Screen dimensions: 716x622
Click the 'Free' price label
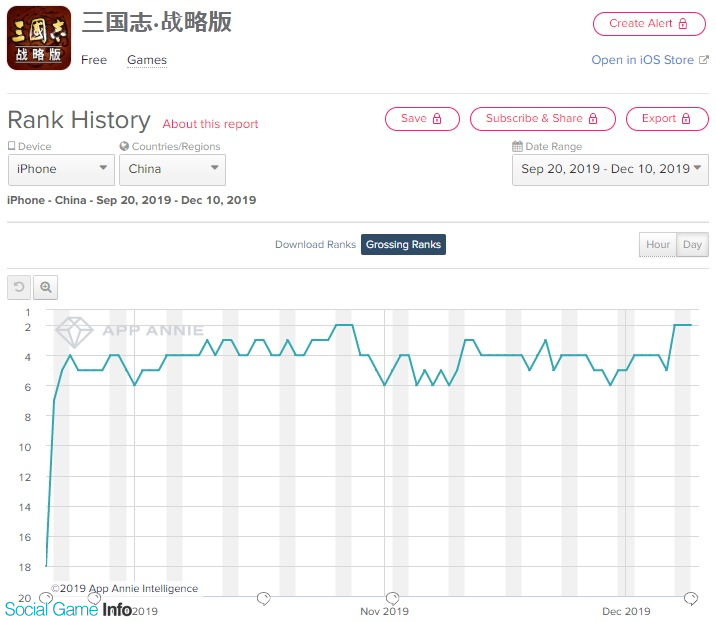[94, 60]
